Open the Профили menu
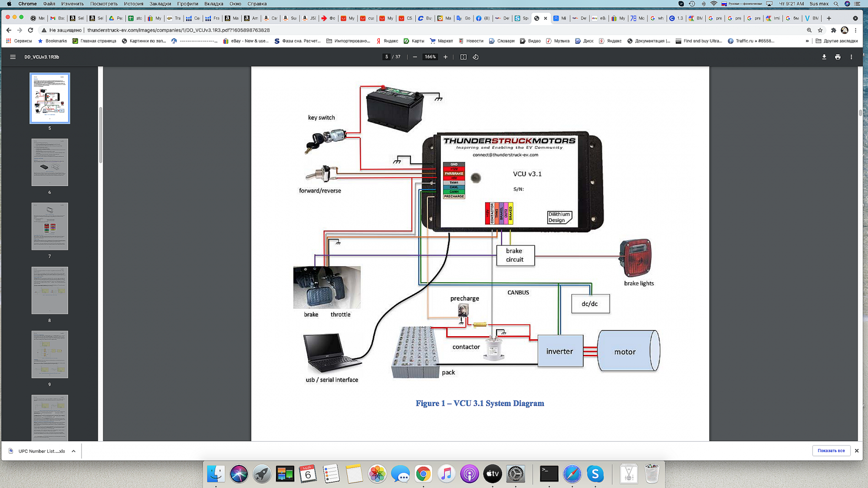 pos(187,4)
